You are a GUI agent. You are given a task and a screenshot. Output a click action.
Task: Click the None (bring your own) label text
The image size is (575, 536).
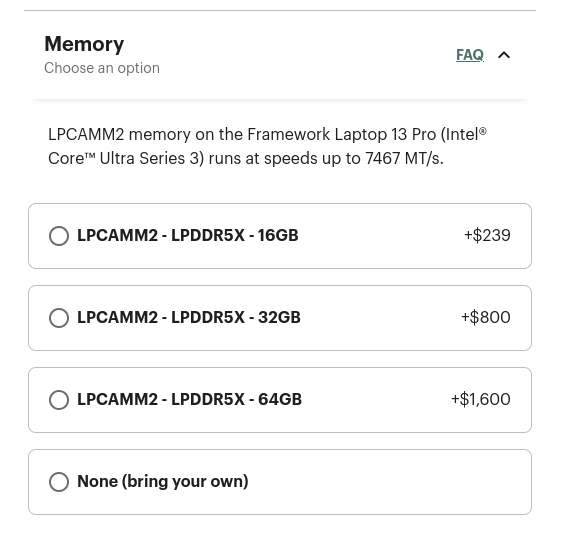coord(163,482)
